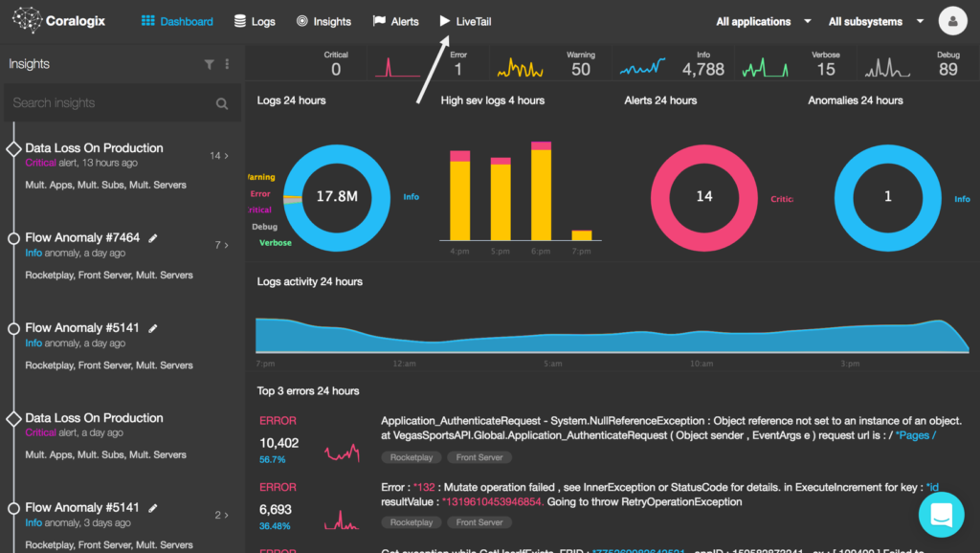980x553 pixels.
Task: Open the LiveTail view
Action: tap(466, 19)
